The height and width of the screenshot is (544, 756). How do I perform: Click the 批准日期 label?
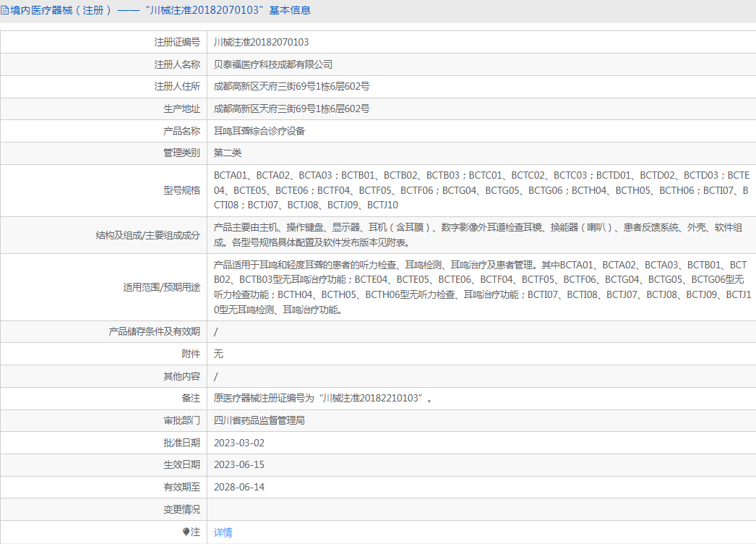181,443
